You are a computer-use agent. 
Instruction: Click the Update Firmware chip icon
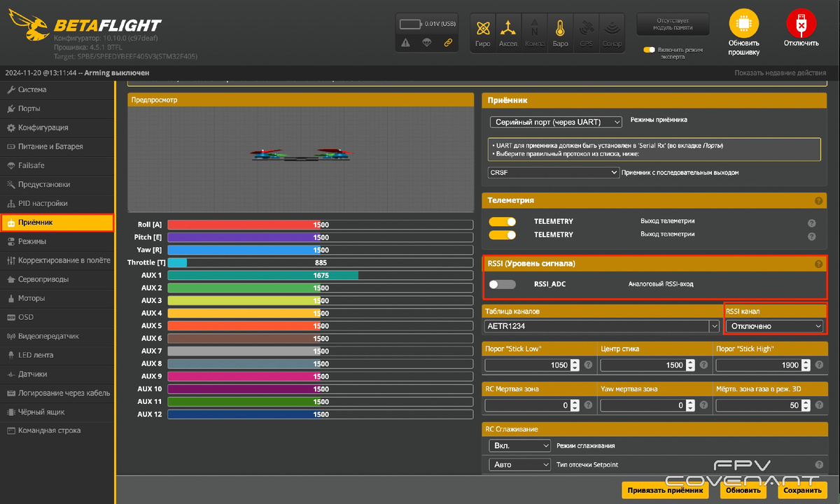[743, 23]
